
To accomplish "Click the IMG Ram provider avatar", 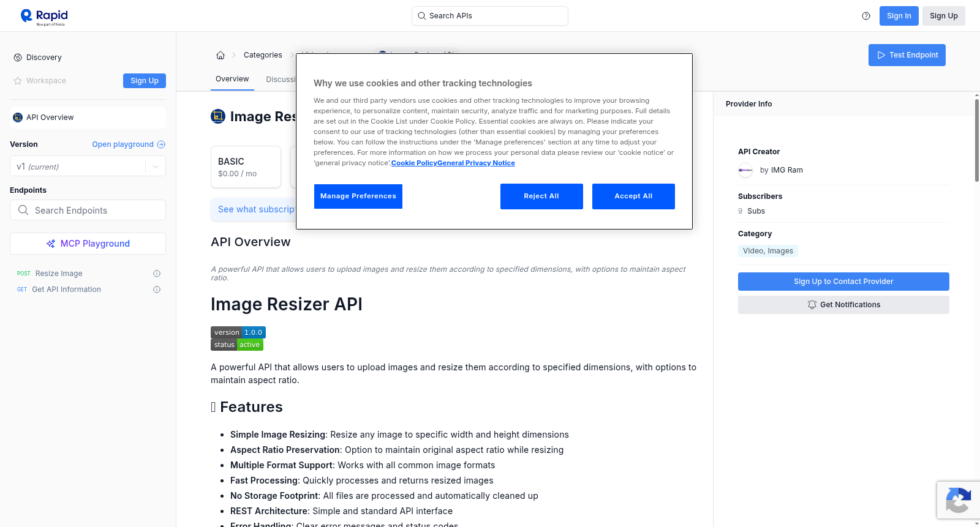I will (x=745, y=170).
